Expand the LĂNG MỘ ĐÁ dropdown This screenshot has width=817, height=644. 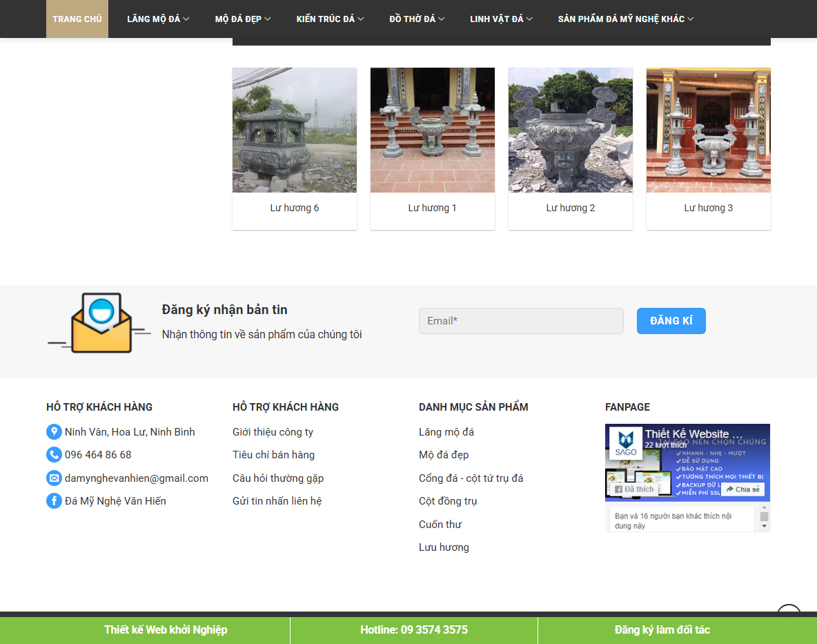pos(154,19)
